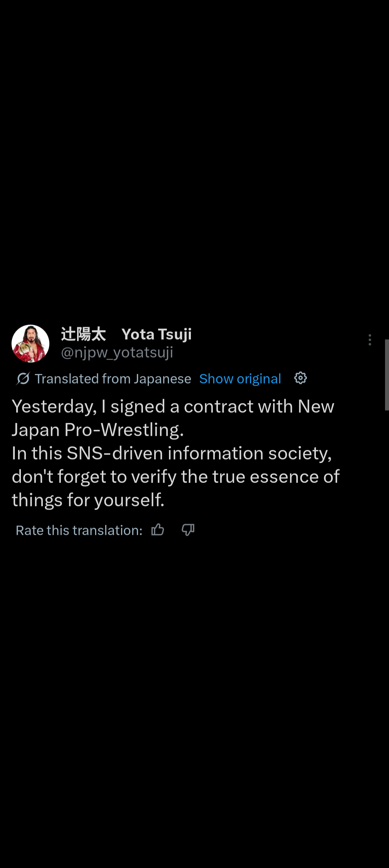Image resolution: width=389 pixels, height=868 pixels.
Task: Click the Japanese display name 辻陽太
Action: 83,334
